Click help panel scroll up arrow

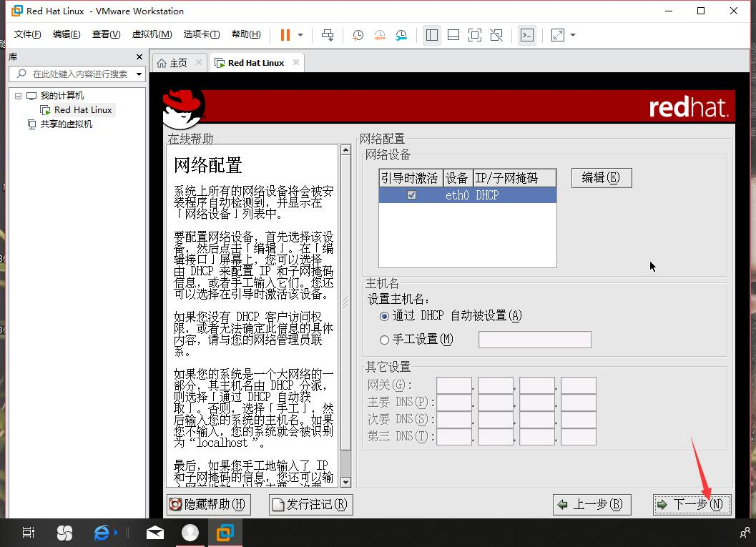pos(345,150)
